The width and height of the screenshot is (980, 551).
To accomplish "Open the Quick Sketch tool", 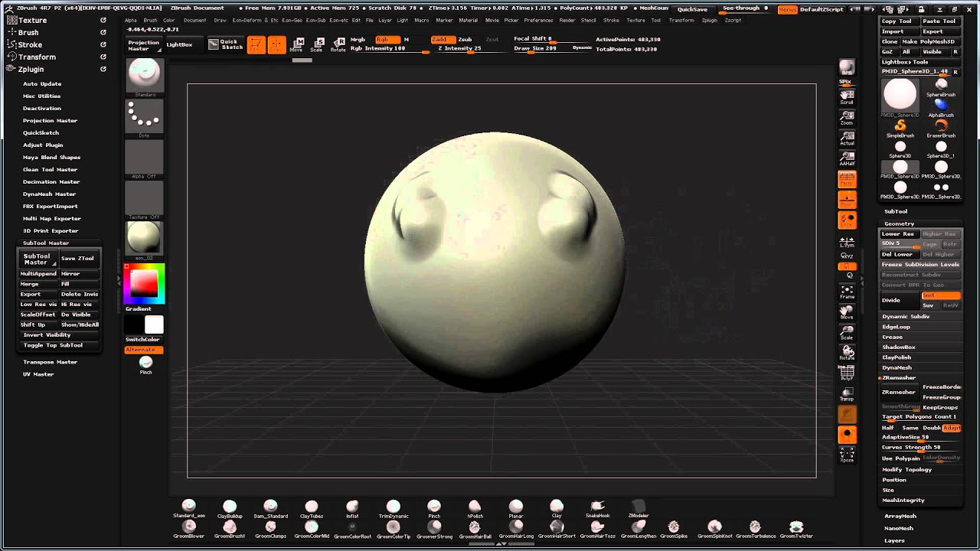I will 225,44.
